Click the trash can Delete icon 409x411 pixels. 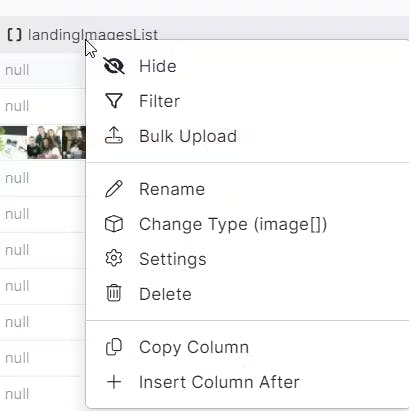point(114,293)
